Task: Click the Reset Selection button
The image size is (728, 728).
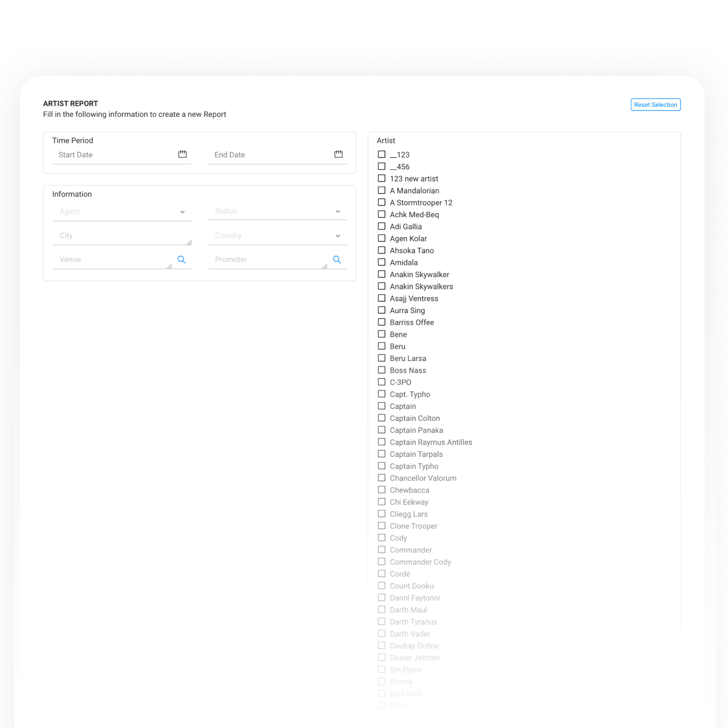Action: click(655, 105)
